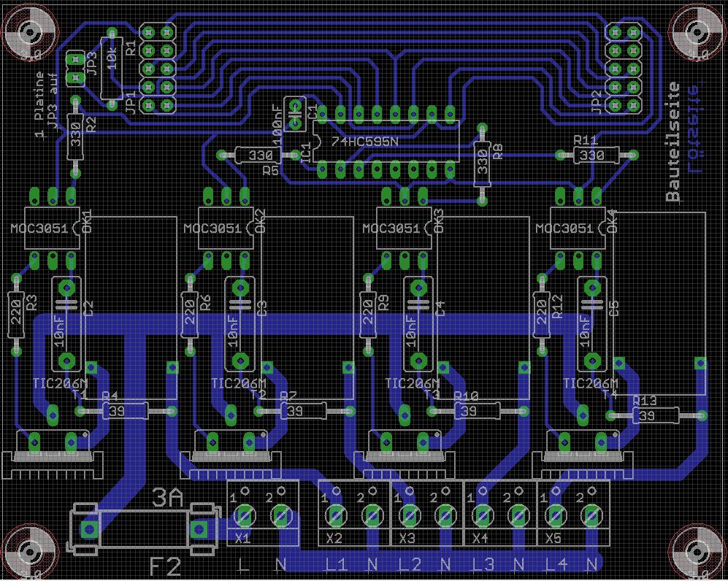Screen dimensions: 728x581
Task: Click the TIC206M label for T3
Action: 413,384
